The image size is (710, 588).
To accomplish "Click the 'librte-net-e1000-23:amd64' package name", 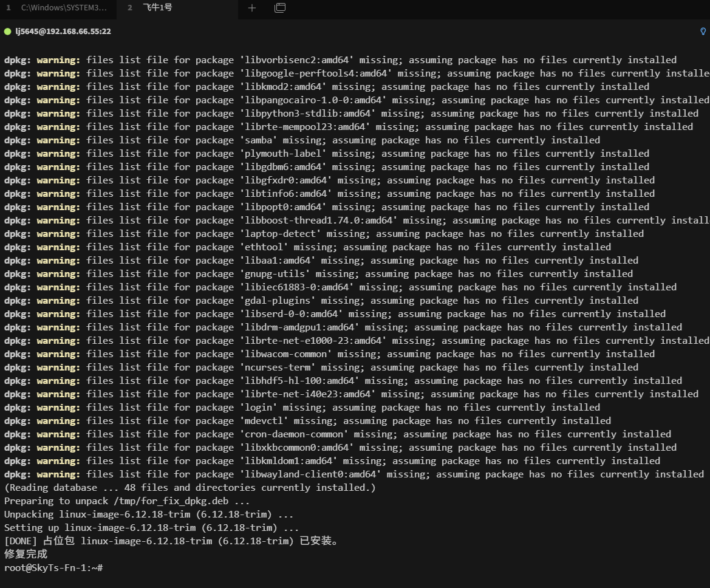I will point(313,341).
